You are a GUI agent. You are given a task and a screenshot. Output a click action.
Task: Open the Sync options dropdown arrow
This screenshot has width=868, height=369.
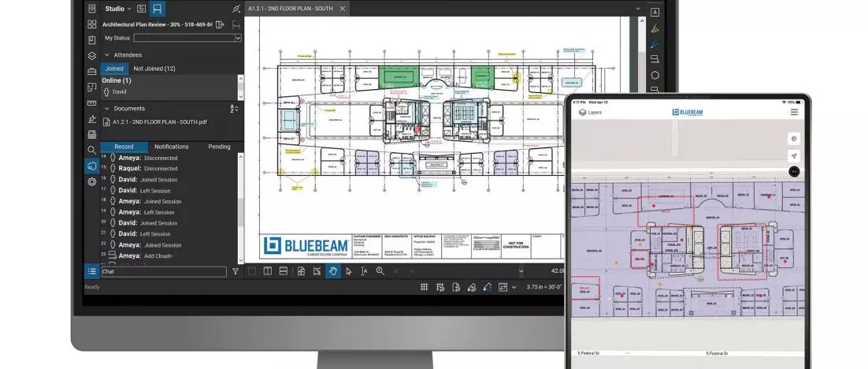(x=514, y=287)
